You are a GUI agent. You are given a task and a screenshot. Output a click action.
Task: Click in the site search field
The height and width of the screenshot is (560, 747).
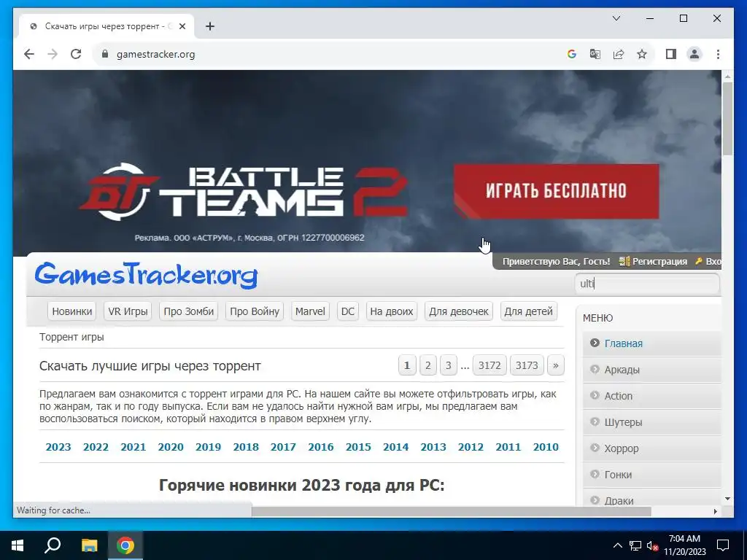pos(647,284)
